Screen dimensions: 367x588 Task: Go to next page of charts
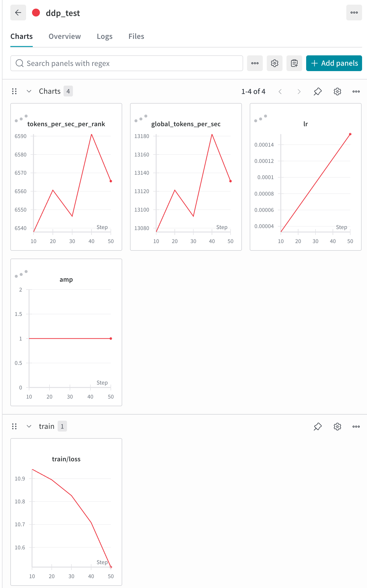[x=299, y=92]
